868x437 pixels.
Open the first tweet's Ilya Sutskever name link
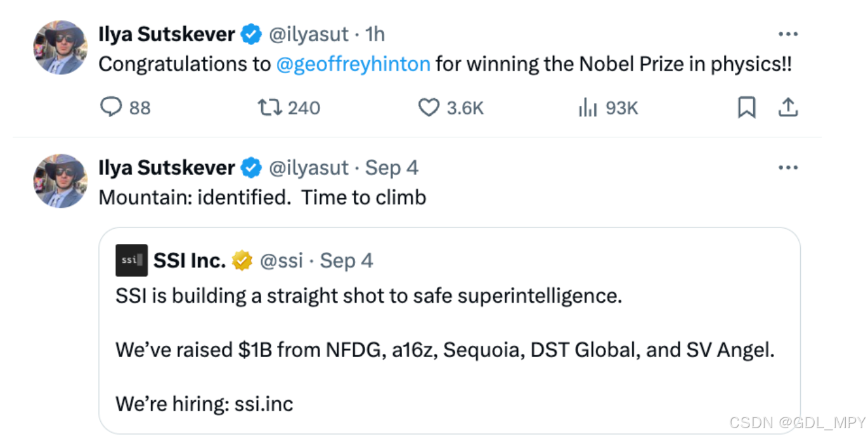point(167,34)
